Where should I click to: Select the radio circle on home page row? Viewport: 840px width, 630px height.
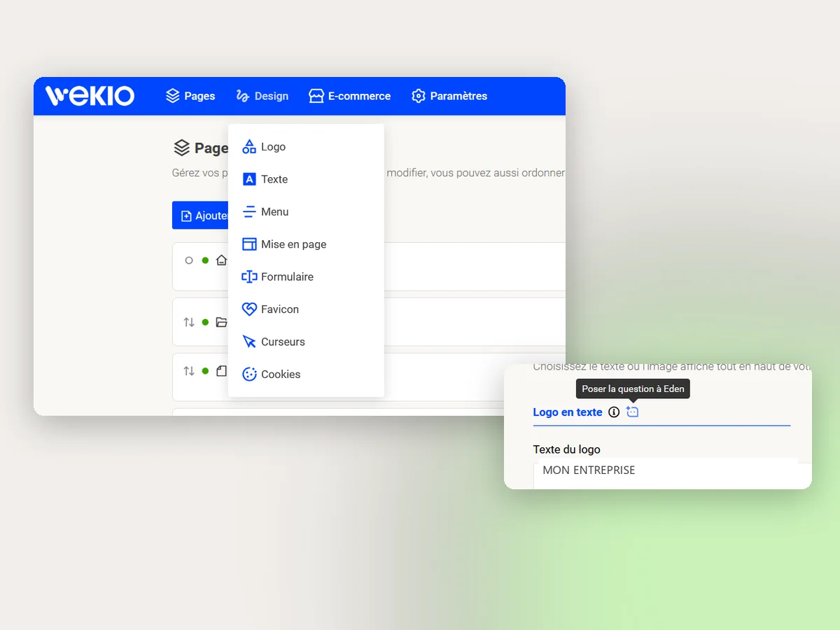pyautogui.click(x=189, y=260)
